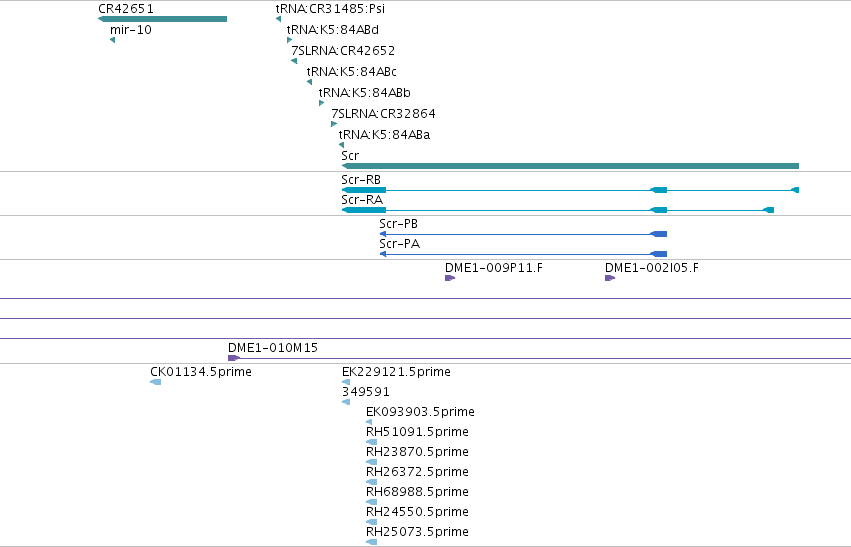Select the CK01134.5prime EST glyph

coord(155,382)
